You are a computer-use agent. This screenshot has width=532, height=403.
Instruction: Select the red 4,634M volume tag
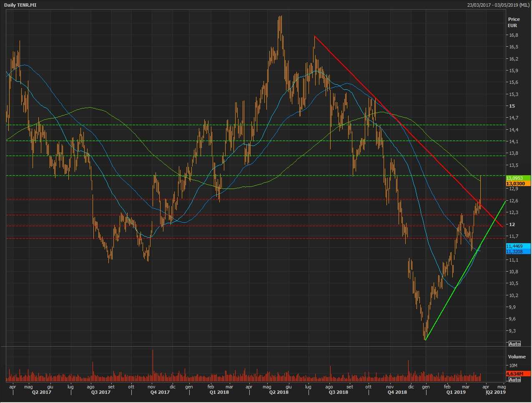518,374
